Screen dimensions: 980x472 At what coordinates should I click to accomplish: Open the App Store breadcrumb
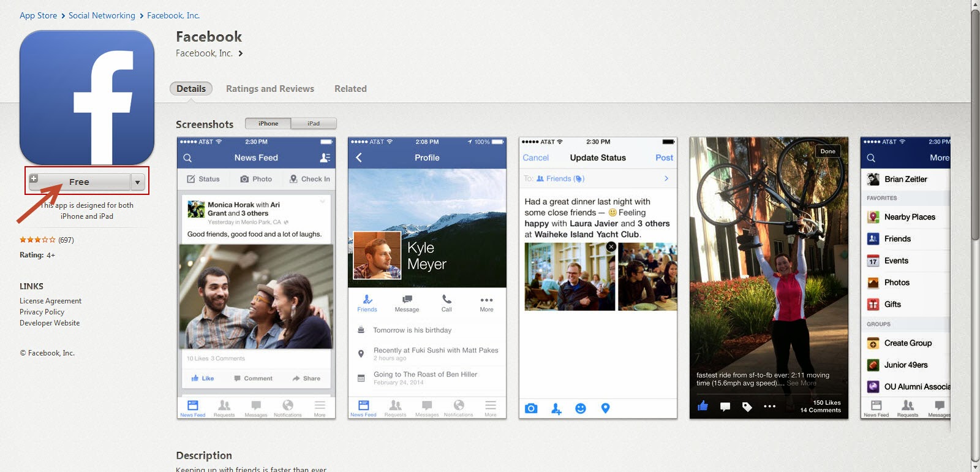click(38, 15)
